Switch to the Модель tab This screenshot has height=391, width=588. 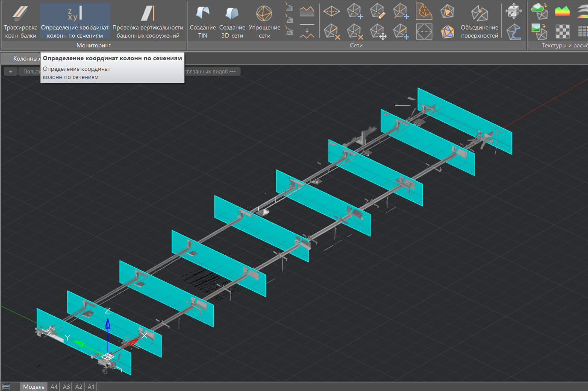tap(33, 387)
